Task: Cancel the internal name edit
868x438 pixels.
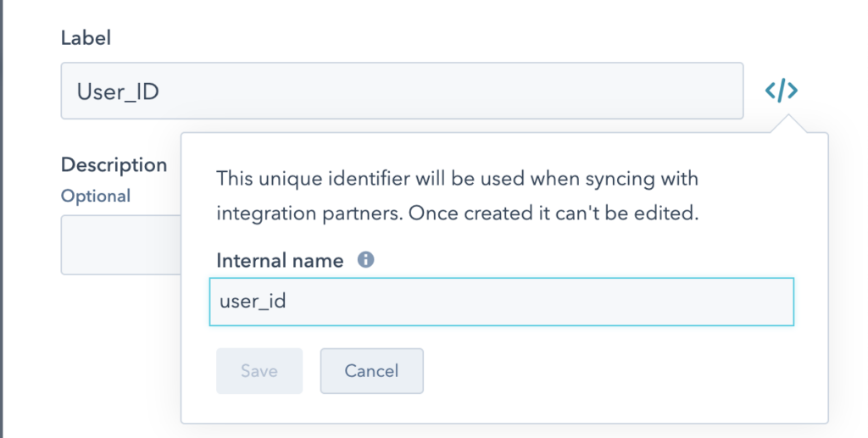Action: pyautogui.click(x=371, y=370)
